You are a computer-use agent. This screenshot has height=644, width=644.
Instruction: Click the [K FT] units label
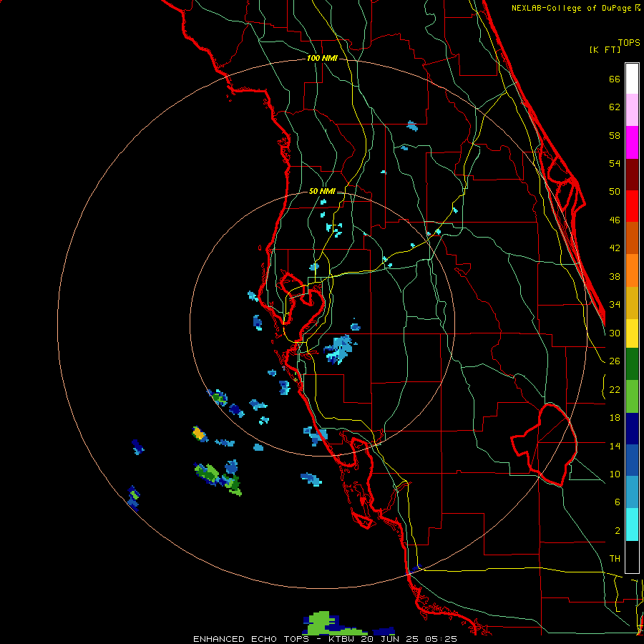click(x=605, y=49)
